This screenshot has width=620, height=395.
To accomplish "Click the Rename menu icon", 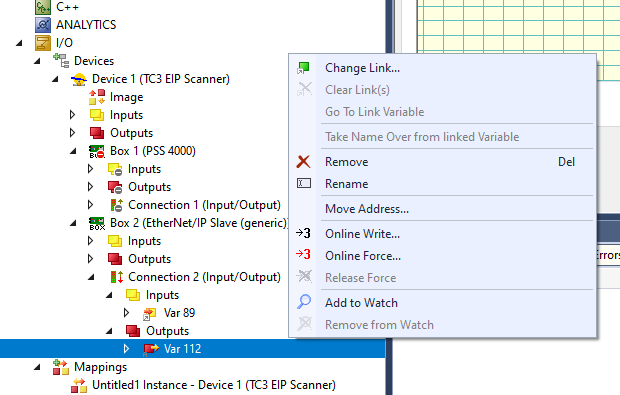I will click(x=304, y=183).
